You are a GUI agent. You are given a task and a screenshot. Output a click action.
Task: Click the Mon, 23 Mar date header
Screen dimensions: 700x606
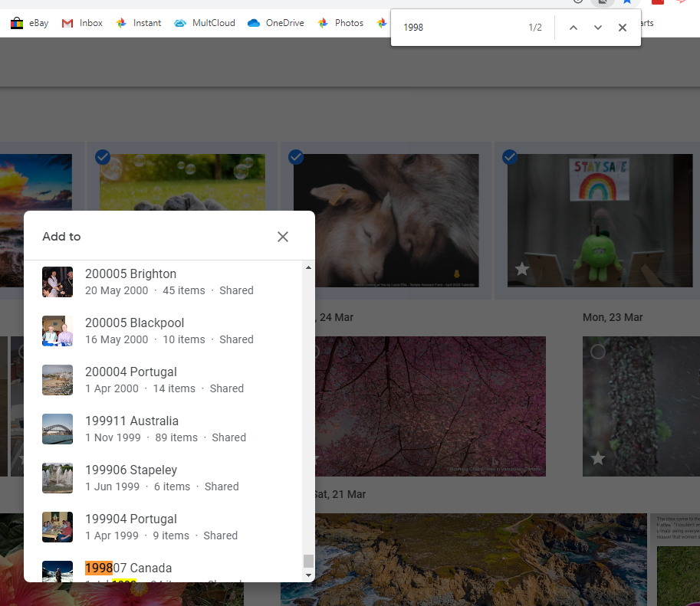tap(613, 317)
